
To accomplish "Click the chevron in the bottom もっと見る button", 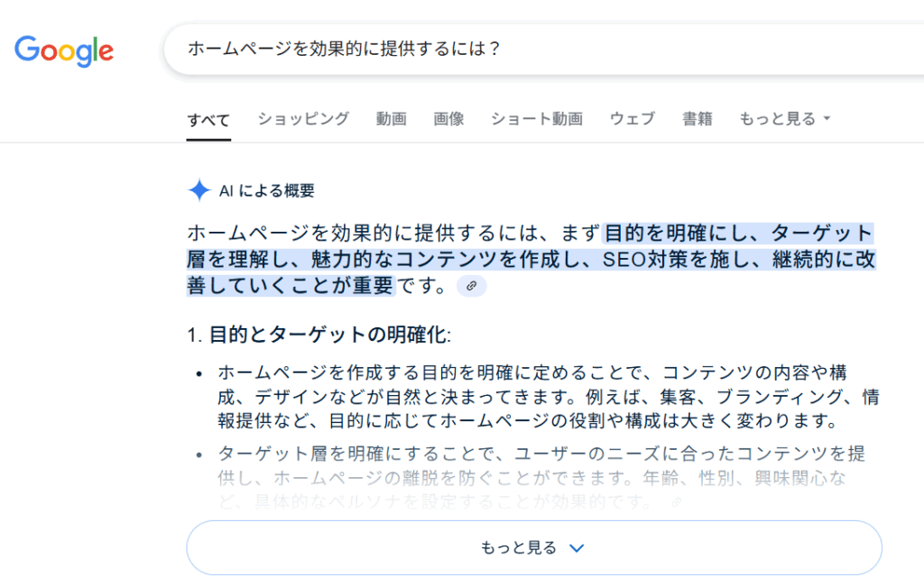I will [x=577, y=548].
